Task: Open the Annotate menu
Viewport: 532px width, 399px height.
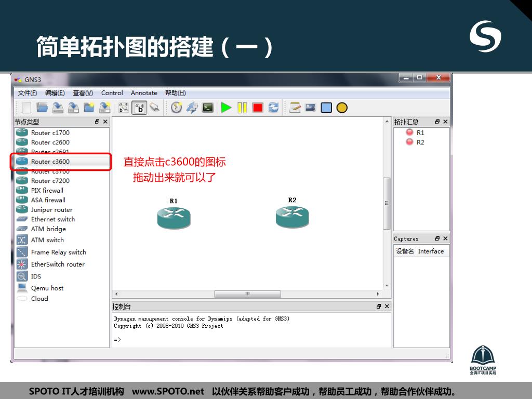Action: 144,93
